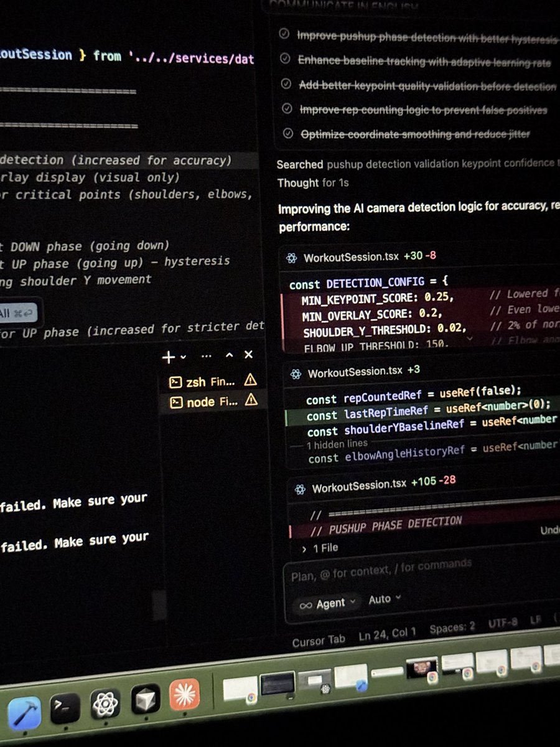
Task: Click the terminal panel's vertical scrollbar thumb
Action: coord(159,604)
